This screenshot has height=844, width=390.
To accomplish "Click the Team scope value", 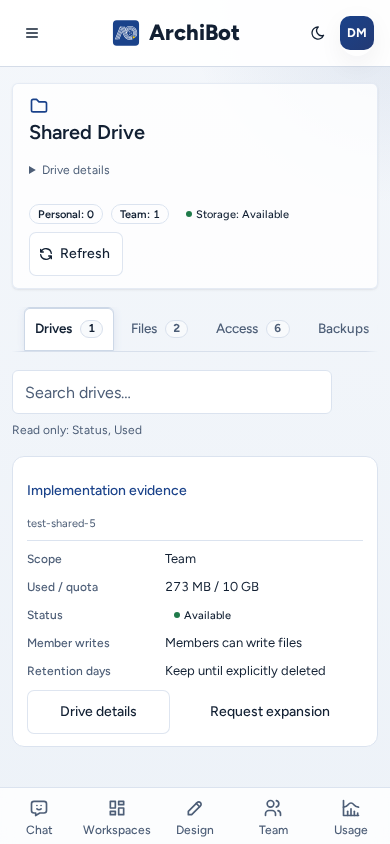I will (x=180, y=559).
